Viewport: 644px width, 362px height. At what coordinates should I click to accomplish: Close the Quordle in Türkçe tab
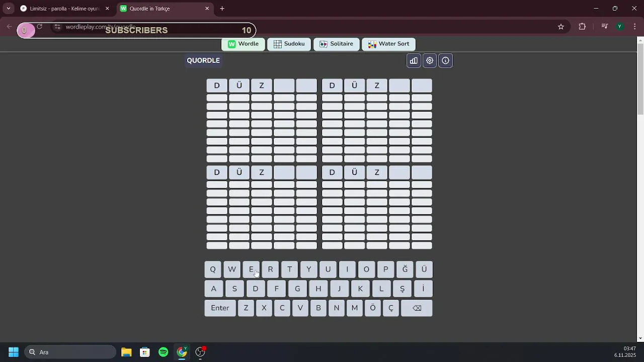click(x=207, y=9)
